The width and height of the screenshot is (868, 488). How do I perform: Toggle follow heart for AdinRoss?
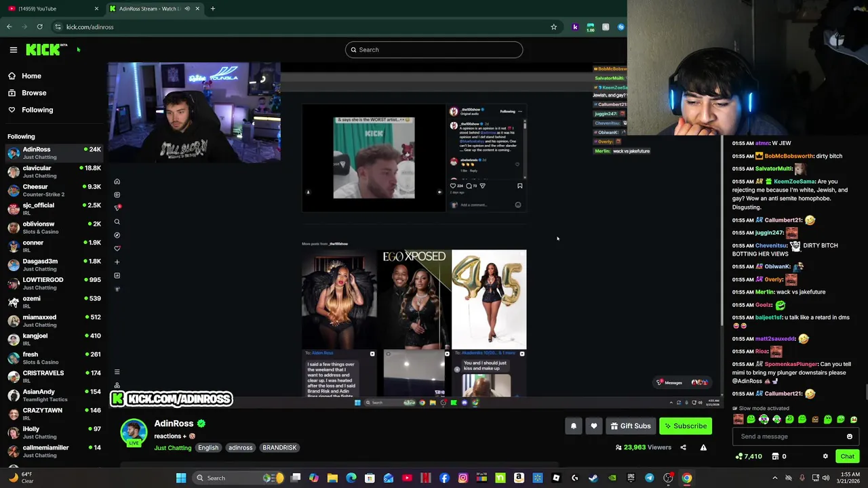(594, 426)
